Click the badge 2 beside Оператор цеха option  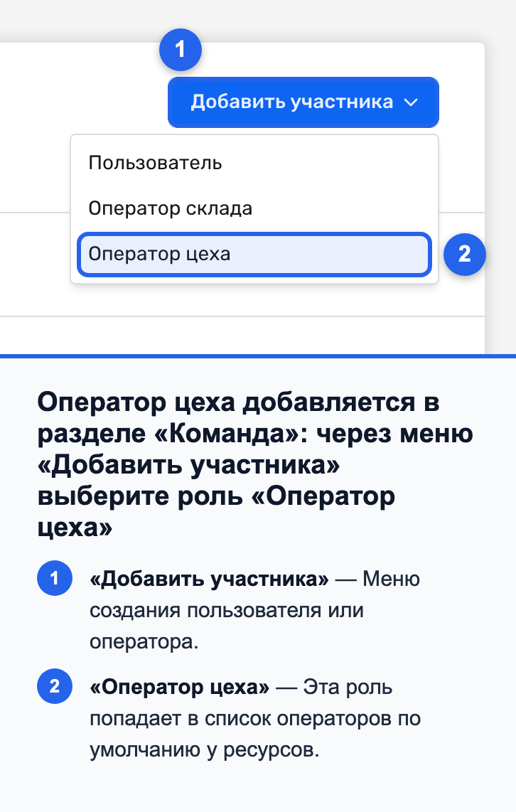pos(464,255)
